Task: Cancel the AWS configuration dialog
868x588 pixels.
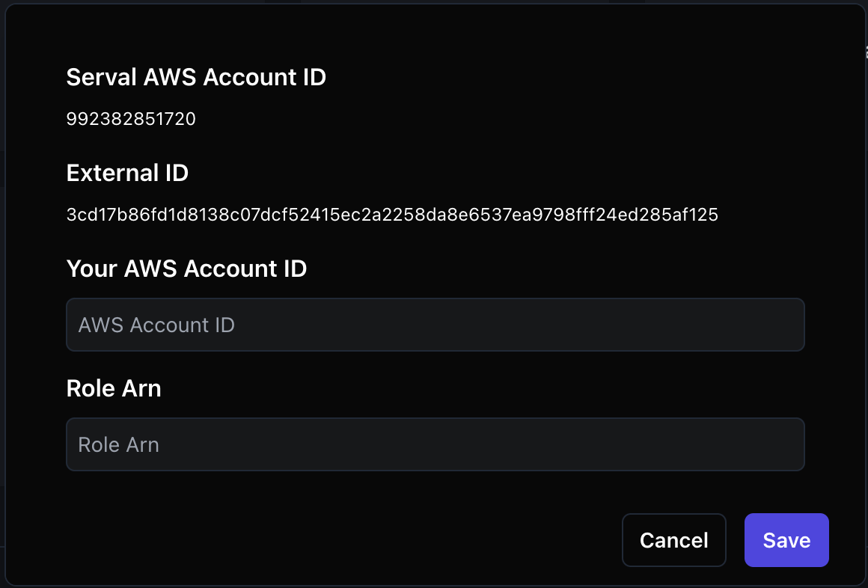Action: click(673, 540)
